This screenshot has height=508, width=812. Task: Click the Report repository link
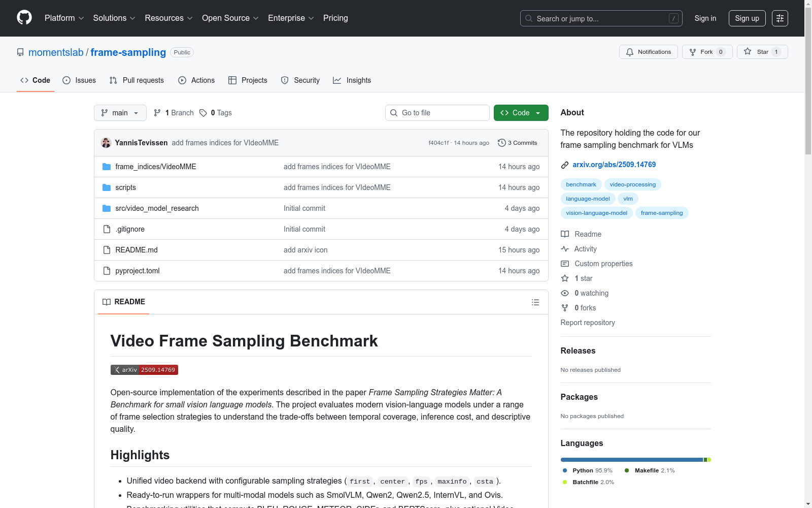click(x=588, y=323)
